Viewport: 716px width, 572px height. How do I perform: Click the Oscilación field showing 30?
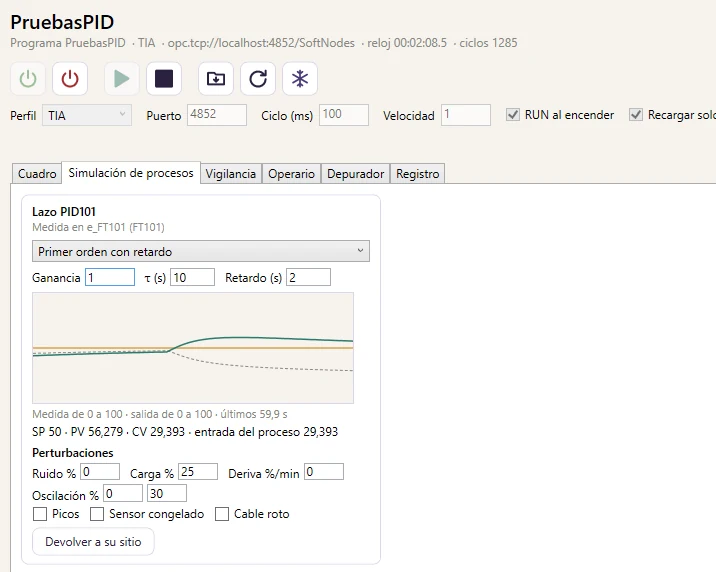pyautogui.click(x=167, y=494)
